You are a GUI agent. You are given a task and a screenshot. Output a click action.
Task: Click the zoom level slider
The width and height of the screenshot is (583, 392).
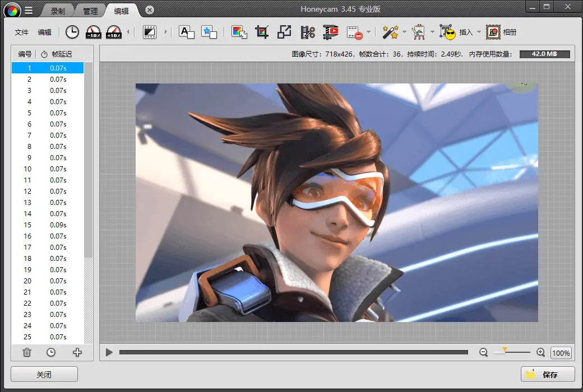[512, 352]
